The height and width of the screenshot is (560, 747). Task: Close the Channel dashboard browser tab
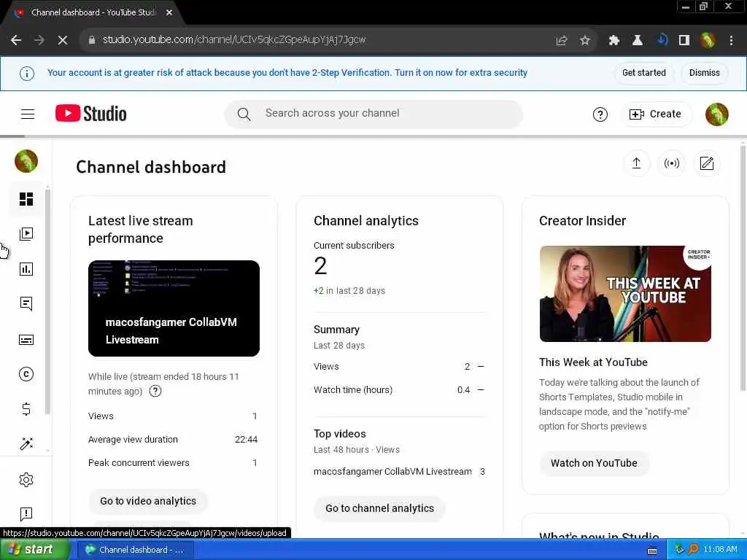tap(169, 13)
